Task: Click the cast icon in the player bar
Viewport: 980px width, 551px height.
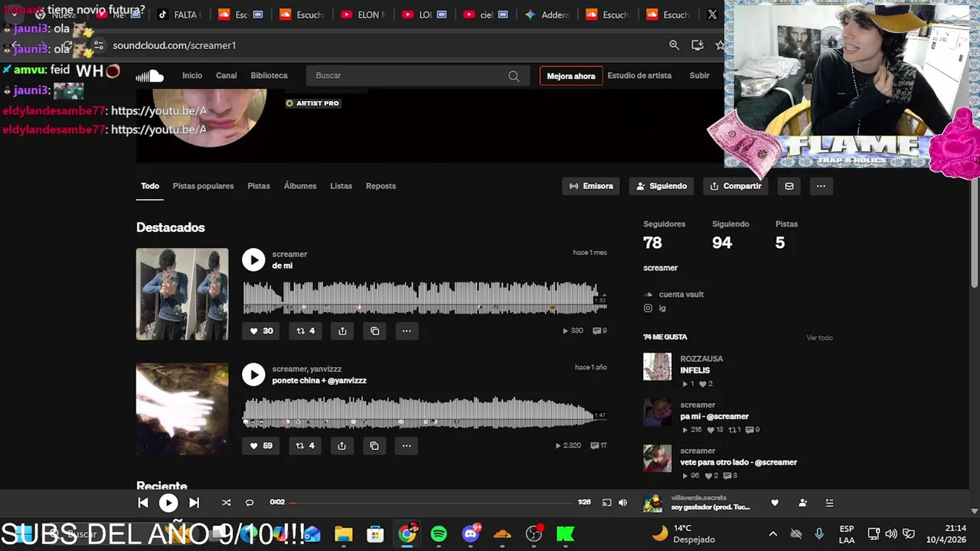Action: 606,503
